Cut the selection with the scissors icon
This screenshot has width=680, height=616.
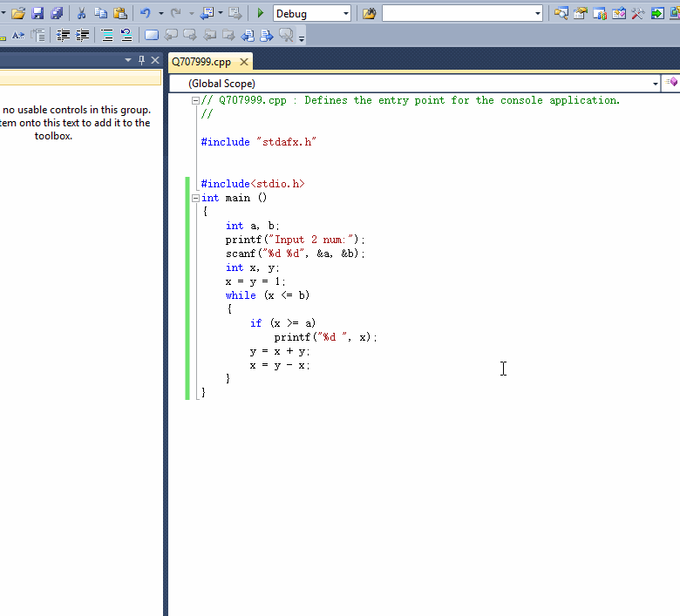tap(81, 13)
